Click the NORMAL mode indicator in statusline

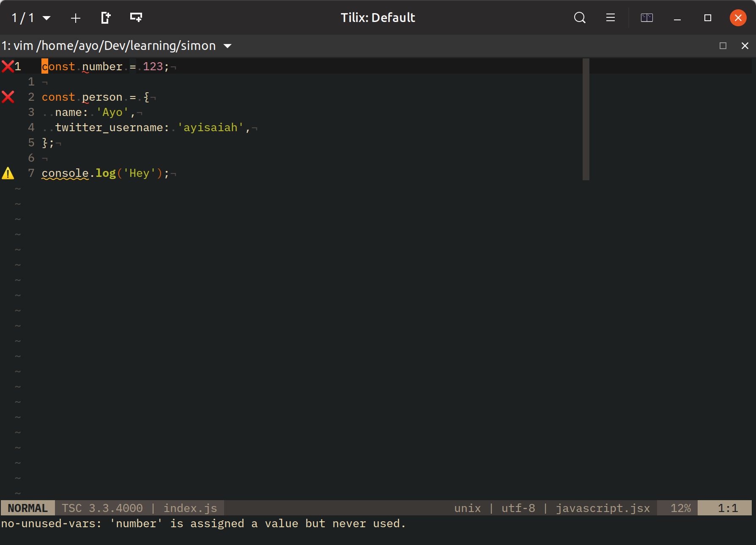[x=27, y=508]
